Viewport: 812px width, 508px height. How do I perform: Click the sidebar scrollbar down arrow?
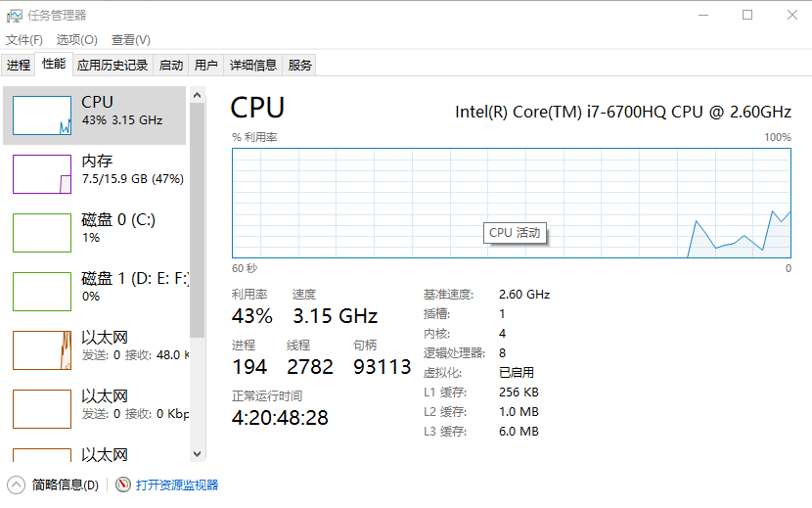pos(197,454)
